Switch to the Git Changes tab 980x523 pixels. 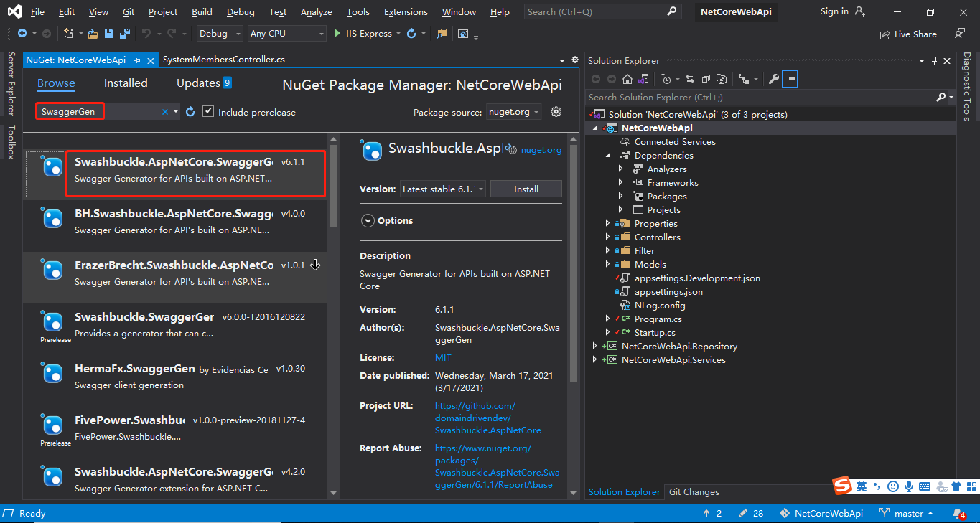click(694, 492)
